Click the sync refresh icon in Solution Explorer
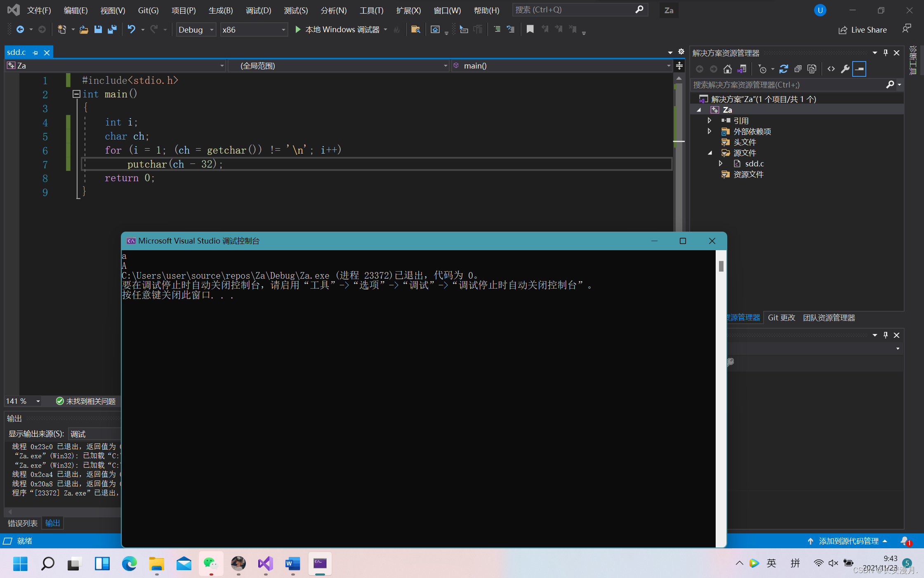924x578 pixels. click(x=783, y=69)
